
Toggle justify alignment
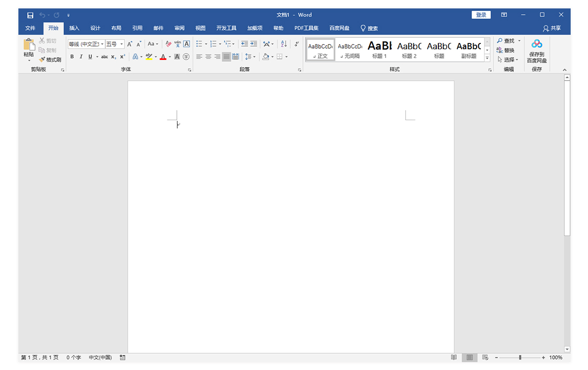coord(226,57)
